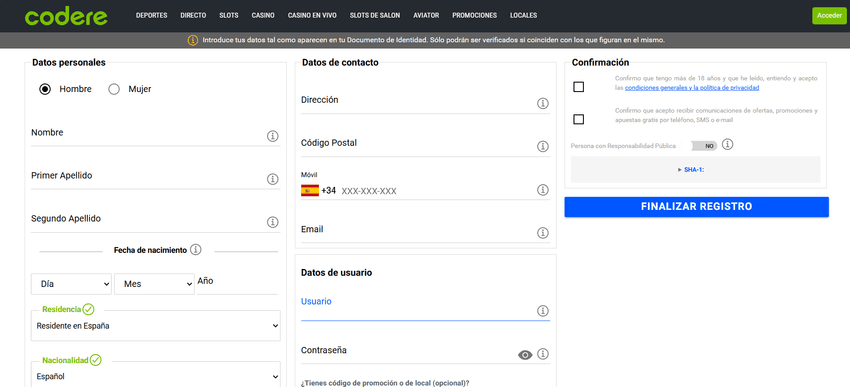Viewport: 850px width, 387px height.
Task: Open info icon for Nombre field
Action: (273, 136)
